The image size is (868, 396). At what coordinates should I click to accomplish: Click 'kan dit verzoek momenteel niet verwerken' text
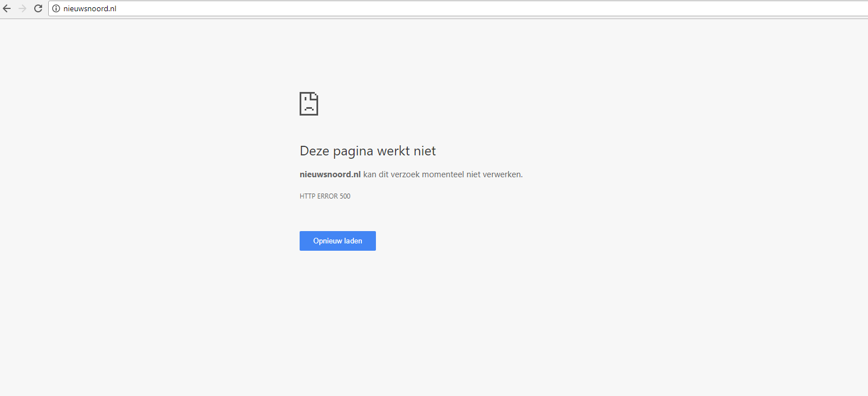(x=443, y=174)
